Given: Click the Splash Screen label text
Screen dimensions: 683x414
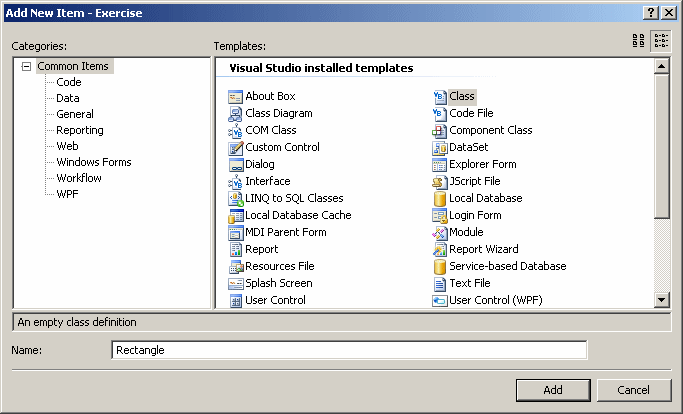Looking at the screenshot, I should point(279,283).
